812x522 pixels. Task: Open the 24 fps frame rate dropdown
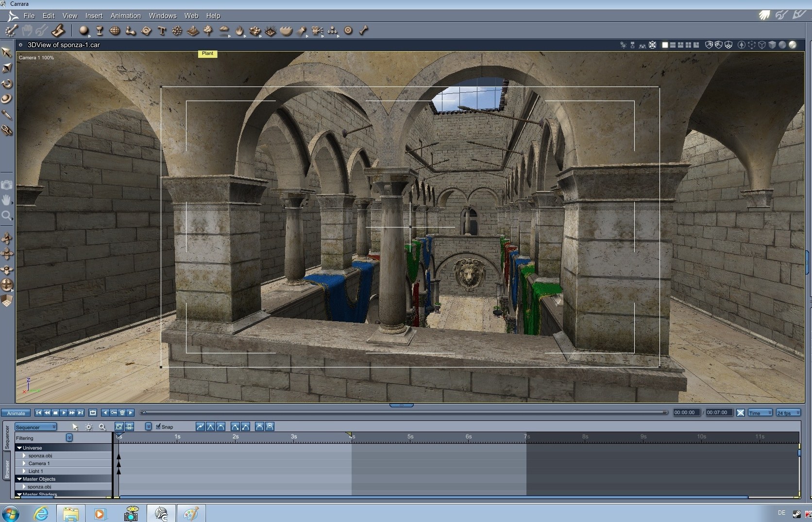788,413
